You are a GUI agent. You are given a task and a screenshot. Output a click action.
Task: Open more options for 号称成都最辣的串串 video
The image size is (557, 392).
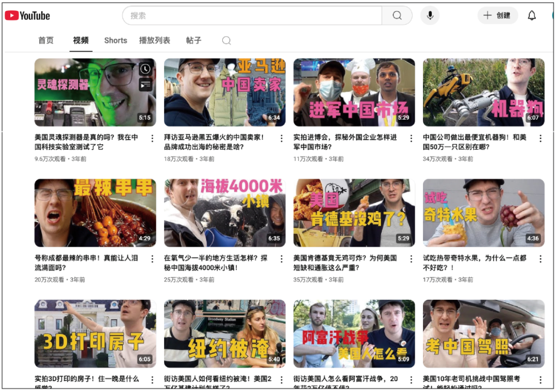click(x=152, y=259)
